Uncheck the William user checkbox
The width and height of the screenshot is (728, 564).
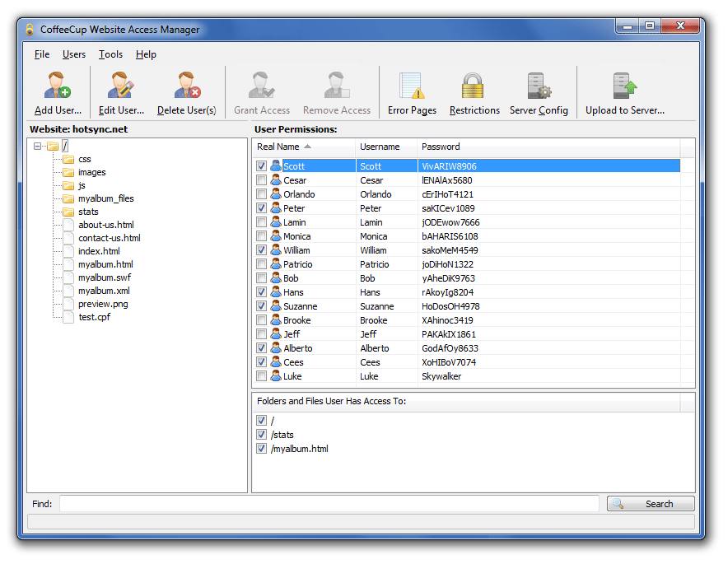[261, 250]
